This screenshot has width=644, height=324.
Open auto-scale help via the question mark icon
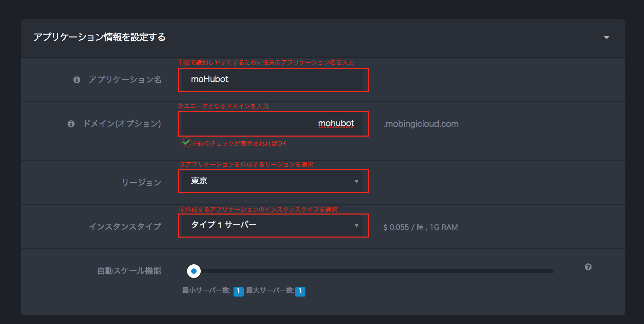click(x=588, y=267)
